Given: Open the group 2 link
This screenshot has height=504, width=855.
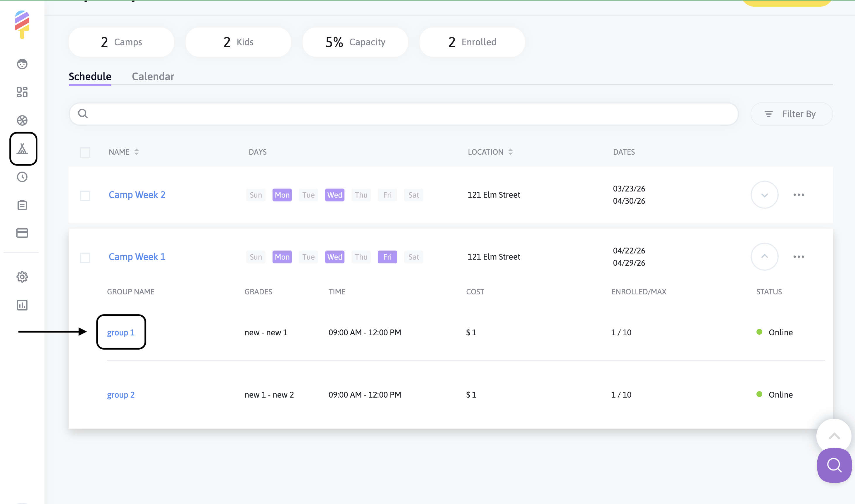Looking at the screenshot, I should tap(120, 395).
